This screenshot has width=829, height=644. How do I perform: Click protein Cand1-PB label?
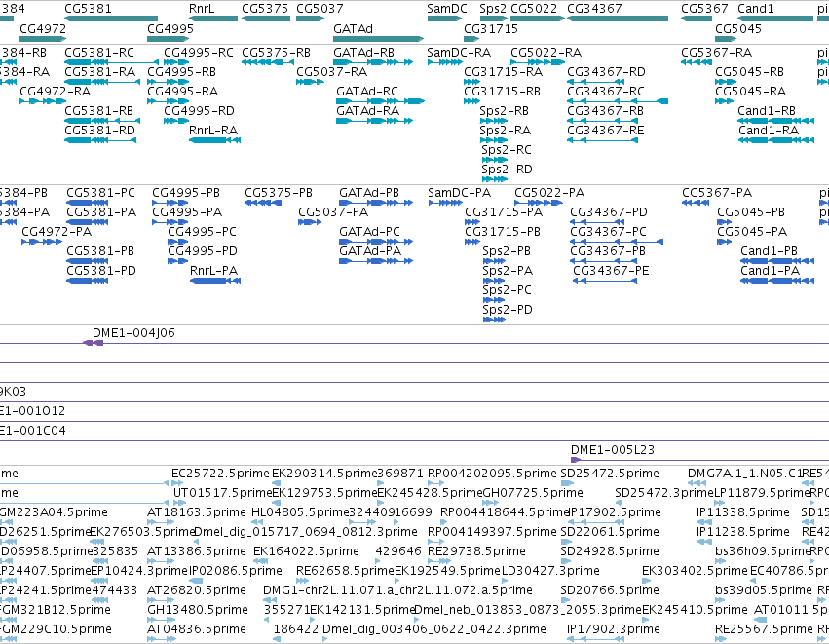(769, 251)
